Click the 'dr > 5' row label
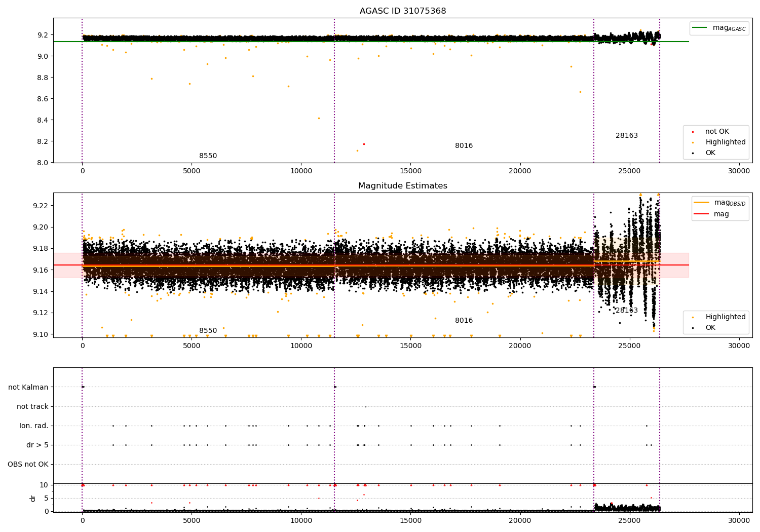The image size is (760, 532). click(x=37, y=445)
